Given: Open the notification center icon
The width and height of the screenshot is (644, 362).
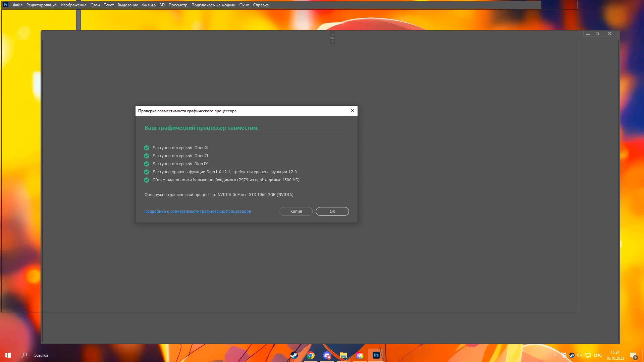Looking at the screenshot, I should pos(633,355).
